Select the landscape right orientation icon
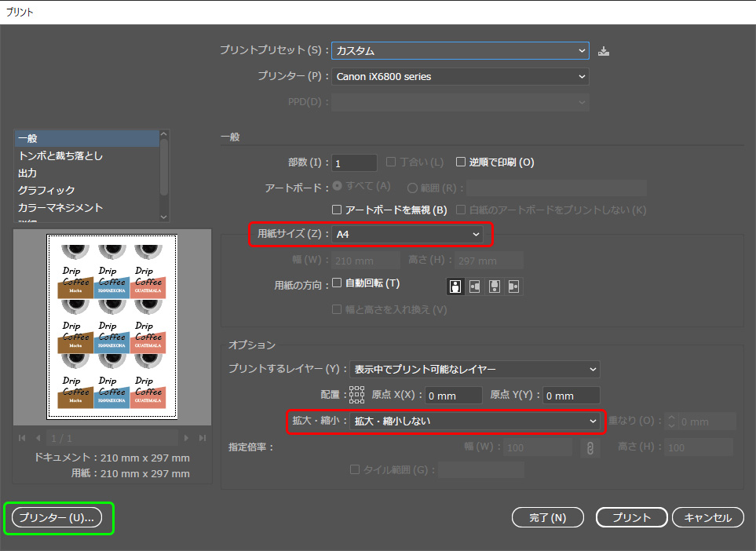This screenshot has height=551, width=756. (513, 286)
